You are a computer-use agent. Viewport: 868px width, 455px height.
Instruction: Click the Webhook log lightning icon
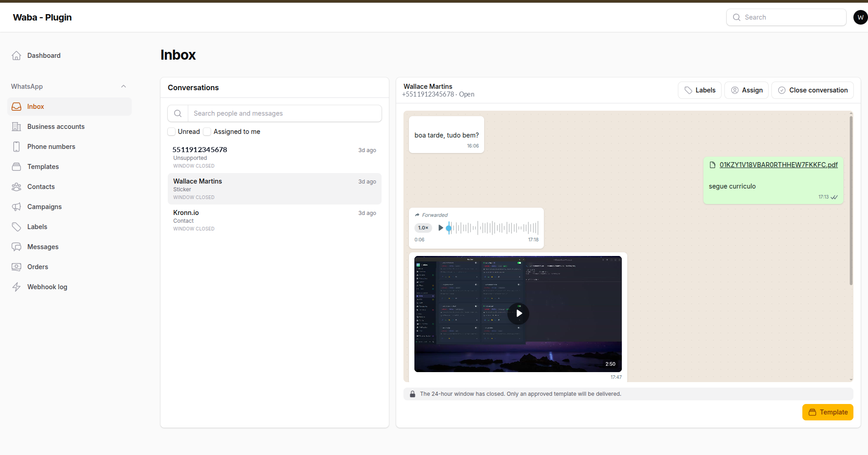click(16, 287)
